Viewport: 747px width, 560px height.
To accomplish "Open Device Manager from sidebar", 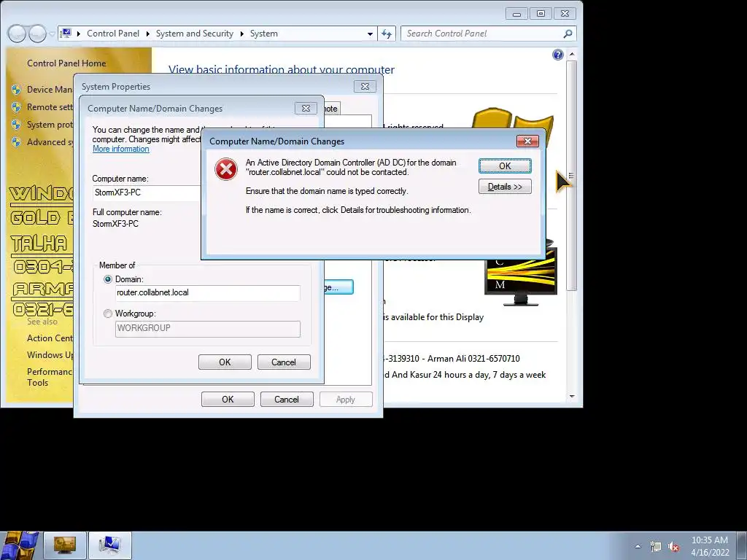I will point(50,90).
